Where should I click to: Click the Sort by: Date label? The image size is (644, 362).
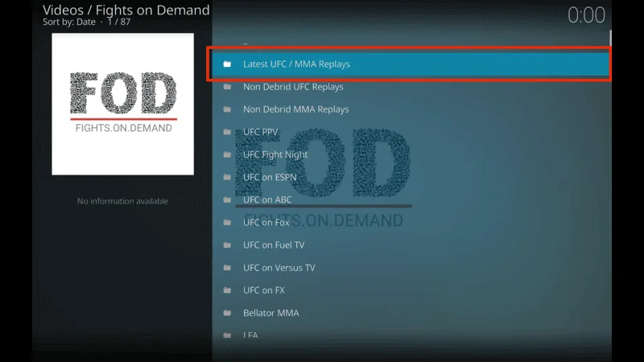[x=69, y=22]
